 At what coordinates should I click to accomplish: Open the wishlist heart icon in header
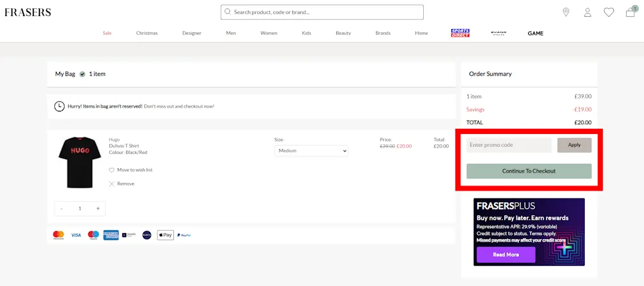[x=609, y=12]
